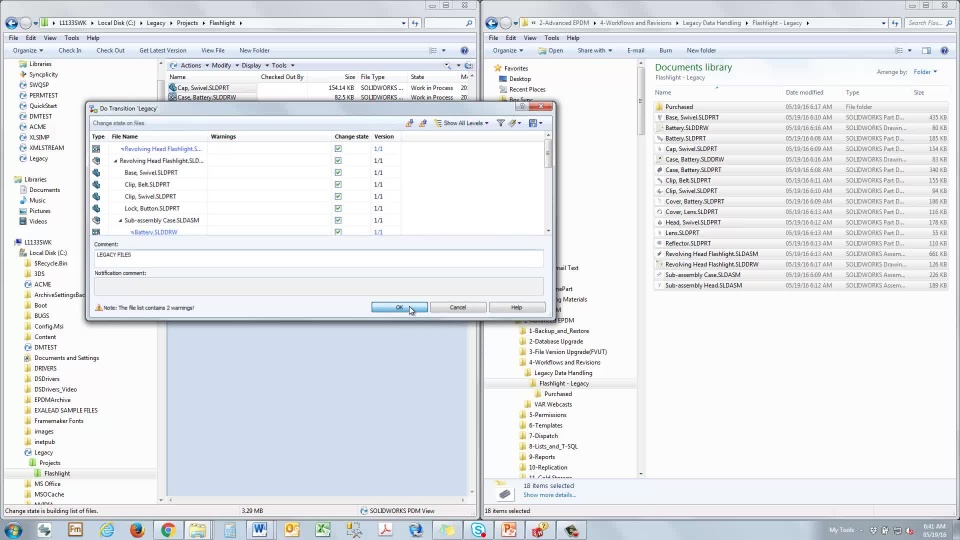Screen dimensions: 960x540
Task: Open the columns pencil icon dropdown in dialog
Action: pos(515,123)
